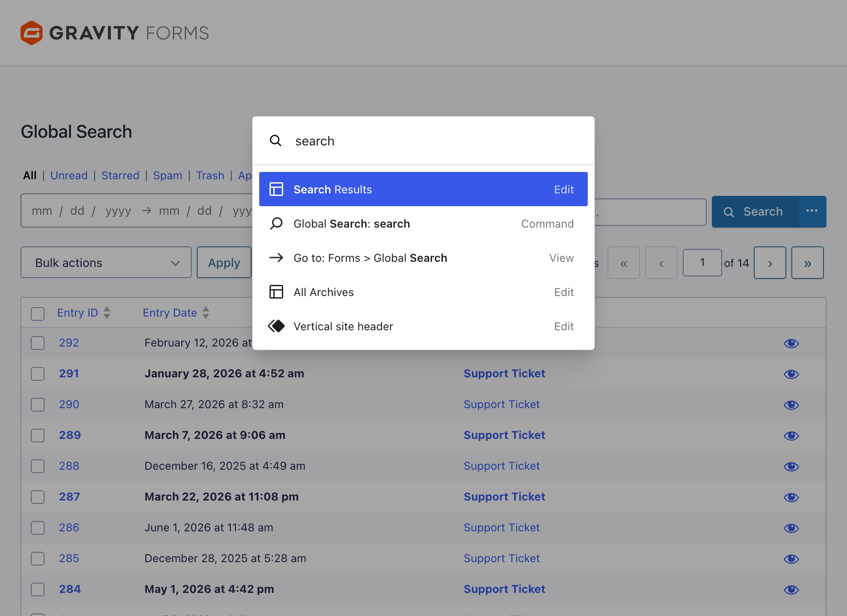Tick the select-all checkbox in table header

(x=38, y=314)
